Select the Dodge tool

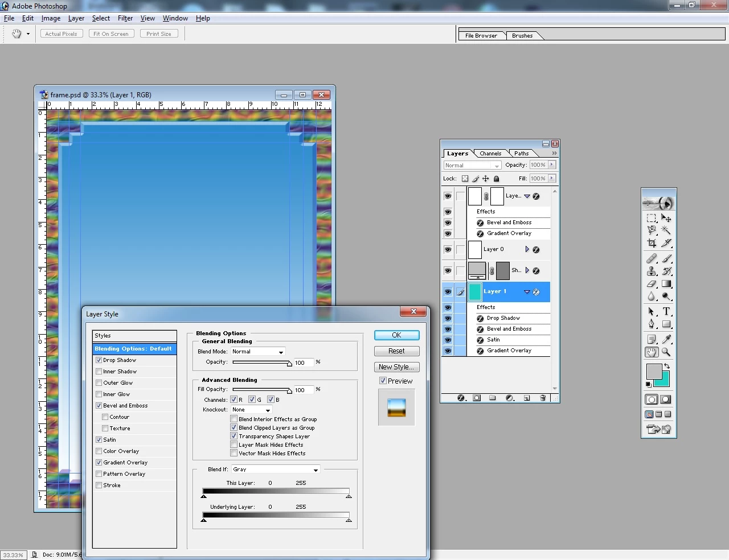tap(666, 296)
